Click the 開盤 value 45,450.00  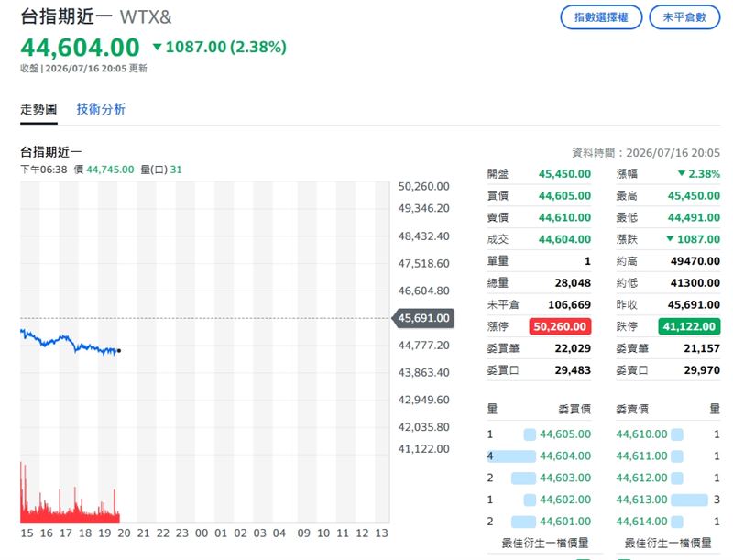(x=564, y=174)
